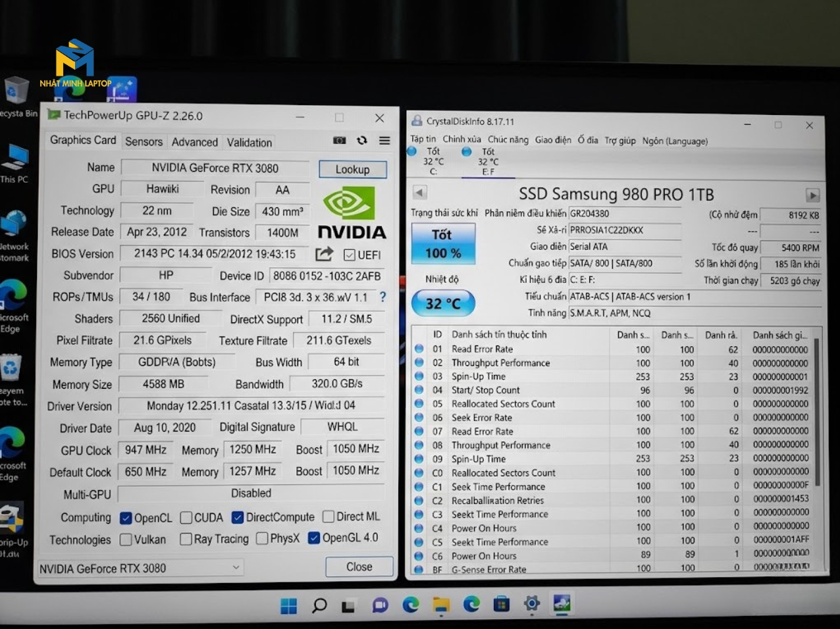
Task: Select disk C: health status icon
Action: tap(412, 151)
